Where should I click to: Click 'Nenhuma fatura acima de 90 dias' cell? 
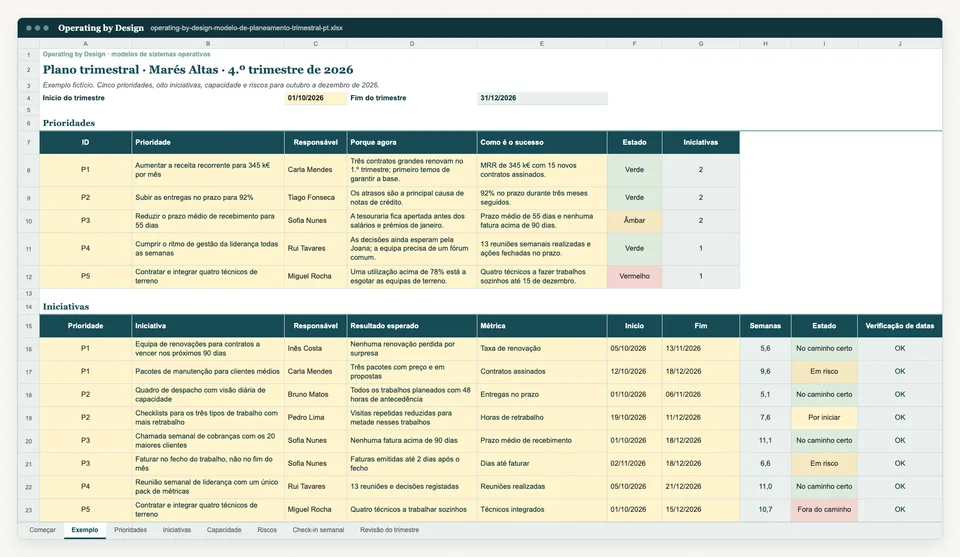[411, 441]
